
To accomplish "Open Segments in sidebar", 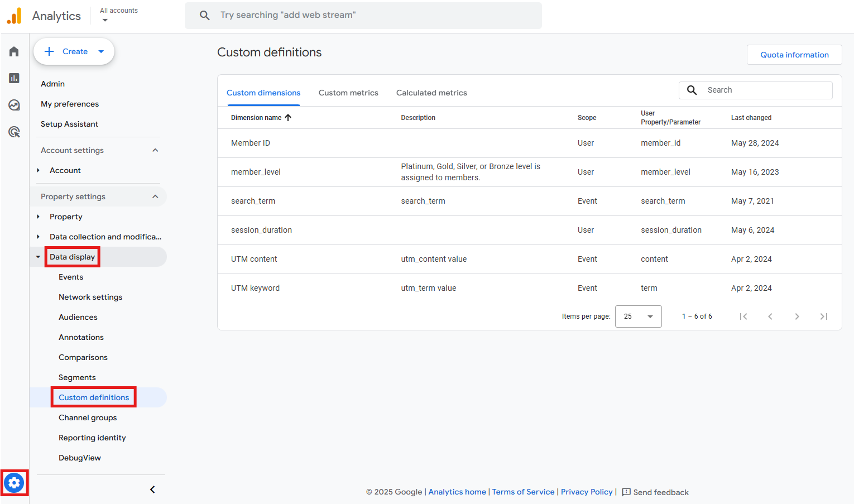I will 77,377.
